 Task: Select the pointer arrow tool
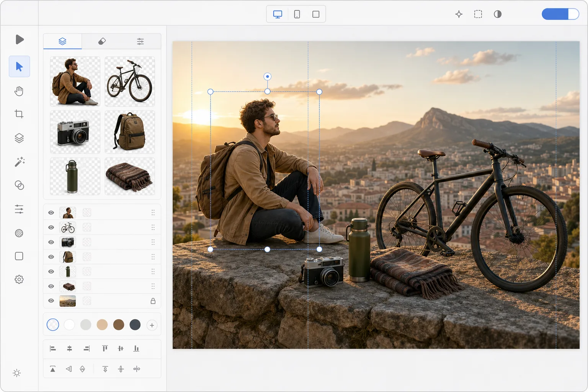pyautogui.click(x=19, y=67)
